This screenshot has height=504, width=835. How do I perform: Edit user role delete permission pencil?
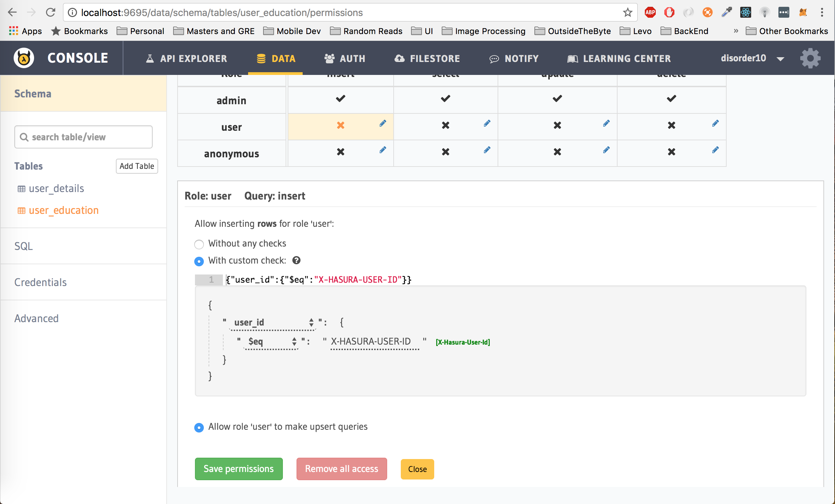[x=715, y=123]
